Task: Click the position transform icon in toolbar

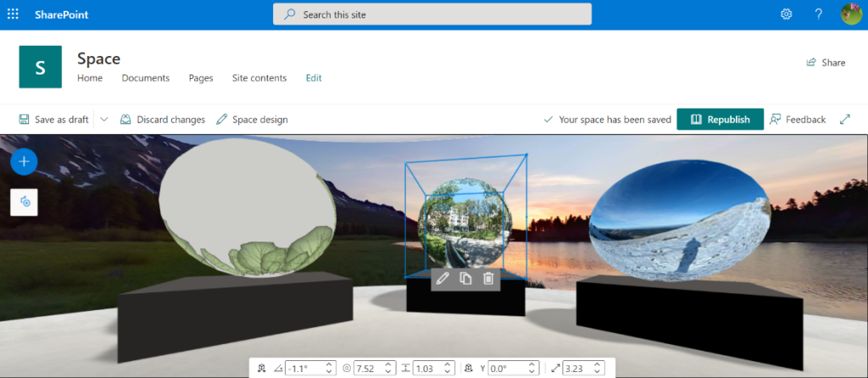Action: click(x=262, y=368)
